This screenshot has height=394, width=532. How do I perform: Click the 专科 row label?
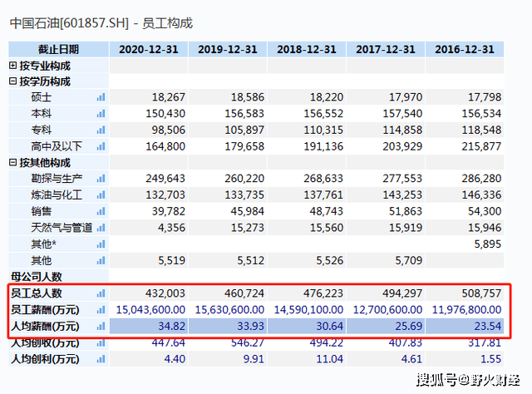(42, 130)
